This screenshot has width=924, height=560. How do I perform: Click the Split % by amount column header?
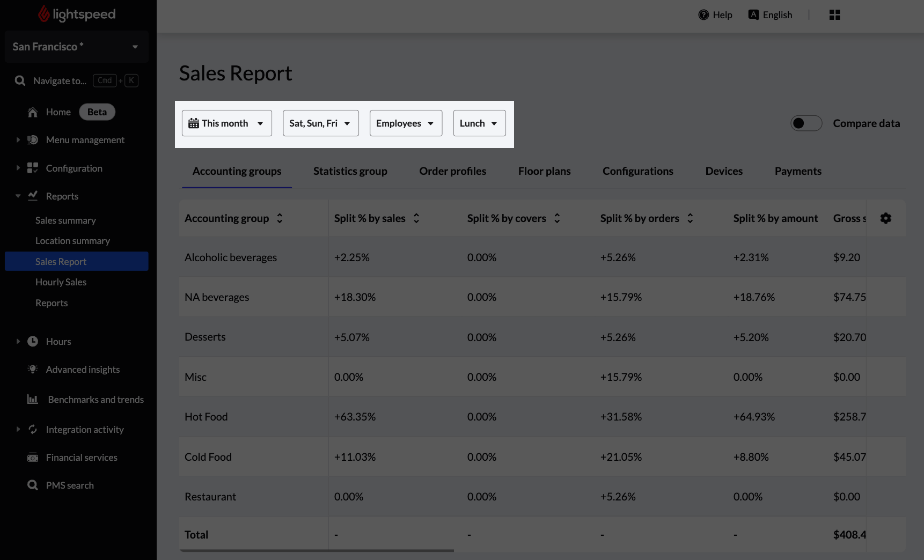click(x=775, y=218)
